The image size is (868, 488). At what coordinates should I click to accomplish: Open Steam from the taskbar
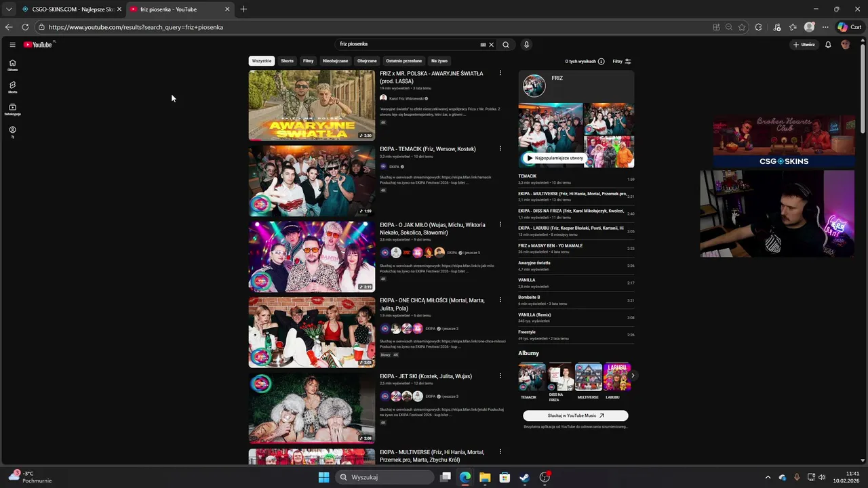pyautogui.click(x=524, y=477)
